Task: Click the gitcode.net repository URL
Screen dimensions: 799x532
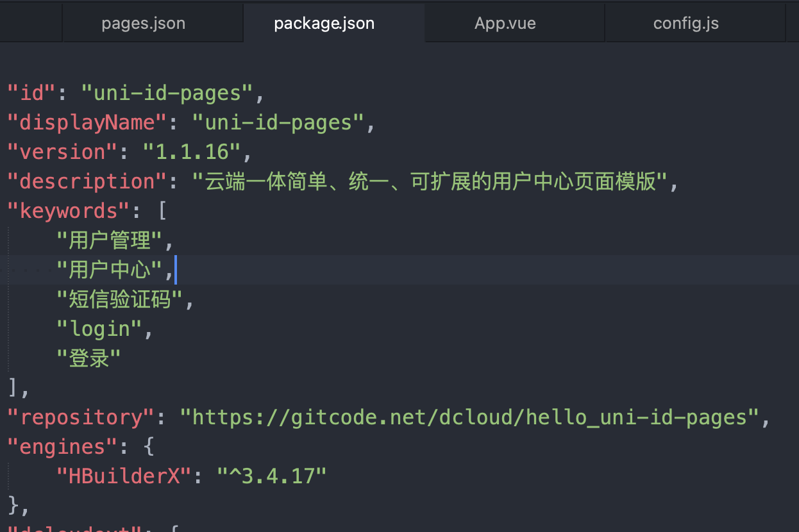Action: pos(469,417)
